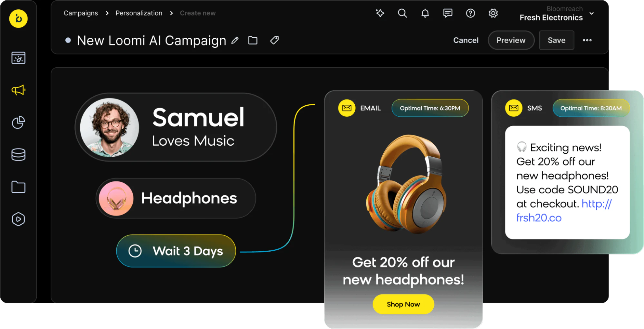This screenshot has width=644, height=329.
Task: Open the pie chart Analytics sidebar icon
Action: pos(18,122)
